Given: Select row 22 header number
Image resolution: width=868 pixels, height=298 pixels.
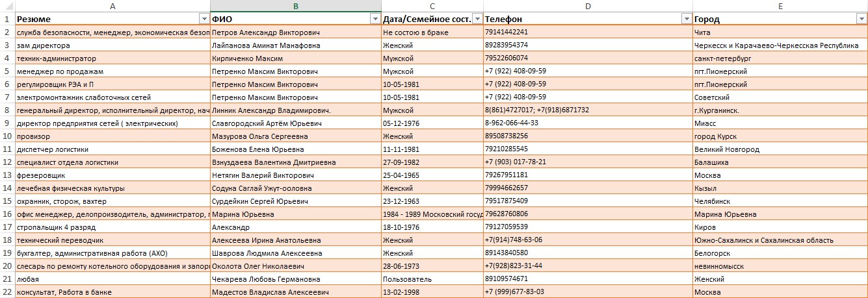Looking at the screenshot, I should (7, 292).
